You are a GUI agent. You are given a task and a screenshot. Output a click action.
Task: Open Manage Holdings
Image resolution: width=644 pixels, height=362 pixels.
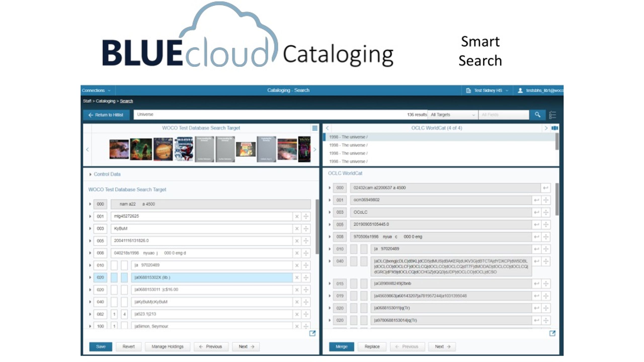coord(168,347)
